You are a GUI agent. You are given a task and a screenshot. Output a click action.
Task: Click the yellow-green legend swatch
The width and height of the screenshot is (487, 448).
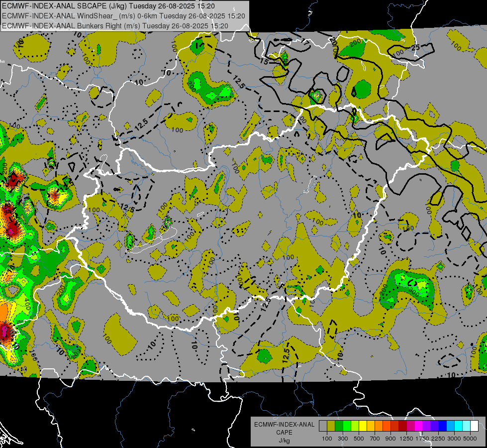click(x=355, y=426)
